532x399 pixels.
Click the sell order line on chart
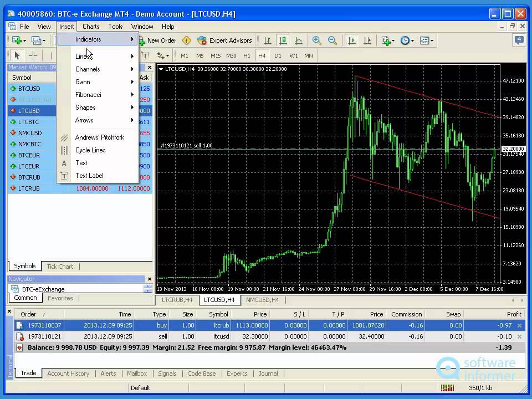point(328,149)
